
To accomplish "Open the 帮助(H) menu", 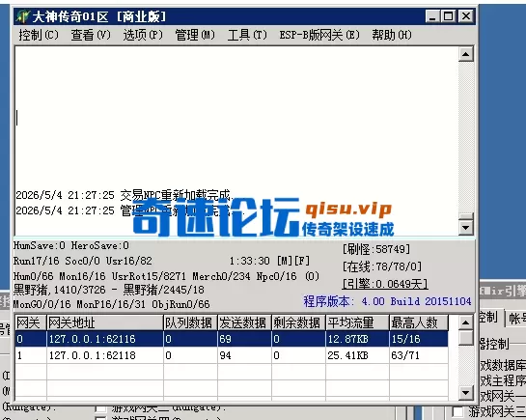I will 392,35.
